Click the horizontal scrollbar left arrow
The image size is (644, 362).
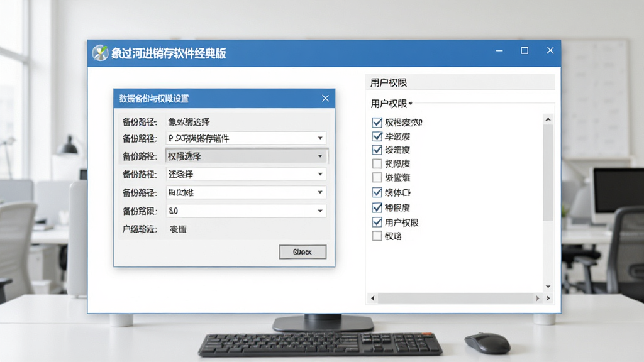pyautogui.click(x=372, y=299)
